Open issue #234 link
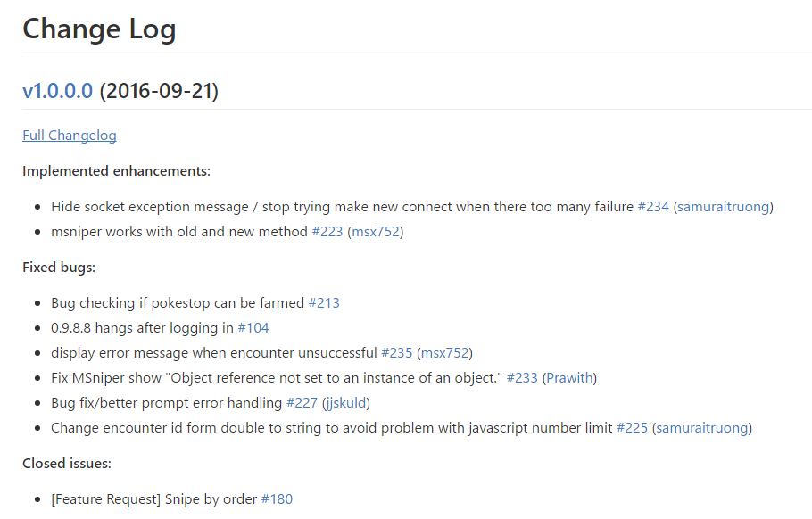The width and height of the screenshot is (812, 519). pyautogui.click(x=653, y=207)
